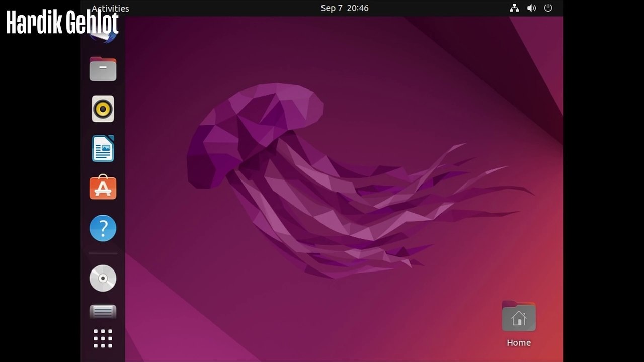Click the volume speaker icon in top bar
Viewport: 644px width, 362px height.
[531, 8]
